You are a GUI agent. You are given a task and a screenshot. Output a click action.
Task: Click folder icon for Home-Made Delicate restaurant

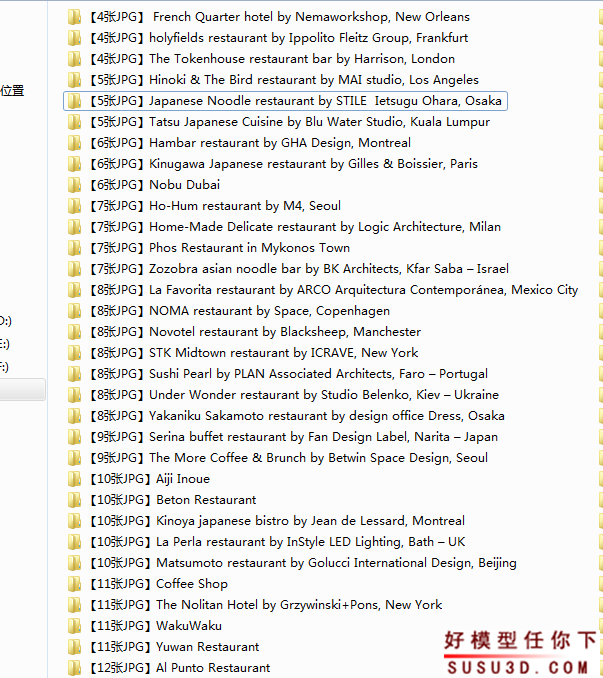pyautogui.click(x=74, y=227)
